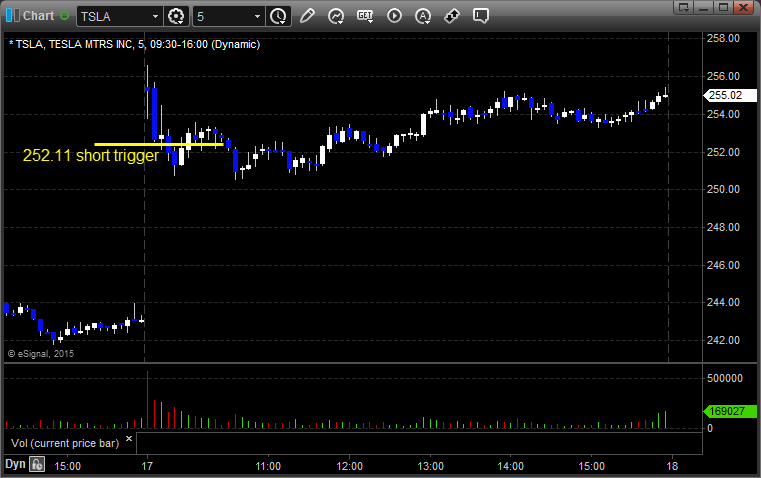The height and width of the screenshot is (478, 761).
Task: Toggle the green link indicator circle
Action: (x=65, y=16)
